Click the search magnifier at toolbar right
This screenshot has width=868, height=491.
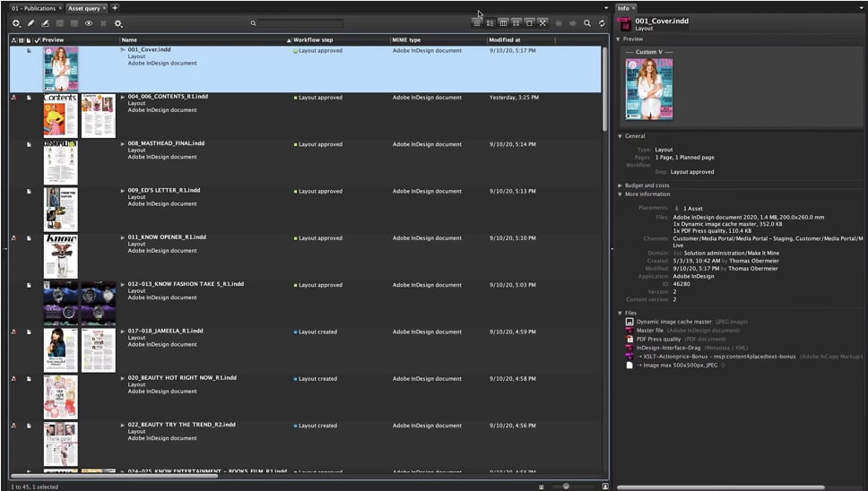click(x=586, y=23)
